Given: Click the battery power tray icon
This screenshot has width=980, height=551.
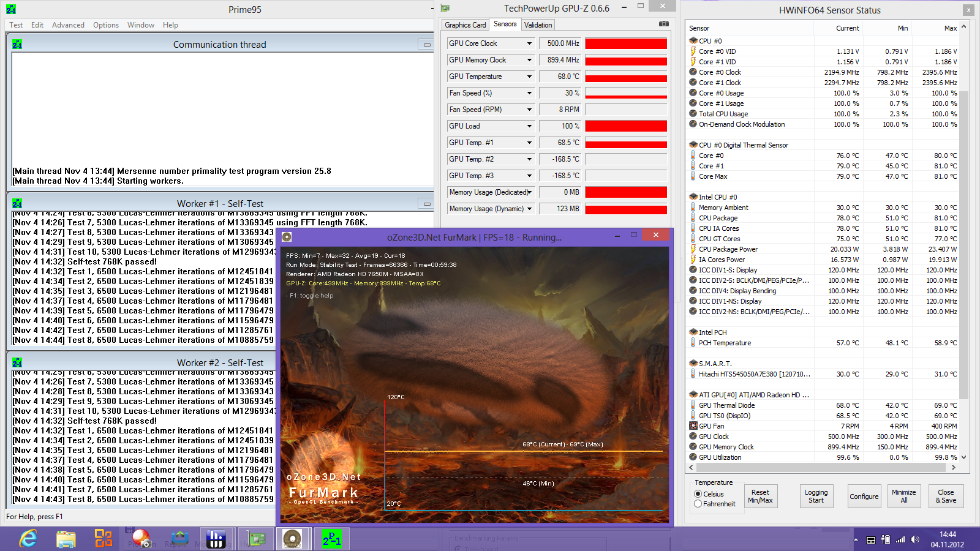Looking at the screenshot, I should (x=885, y=539).
